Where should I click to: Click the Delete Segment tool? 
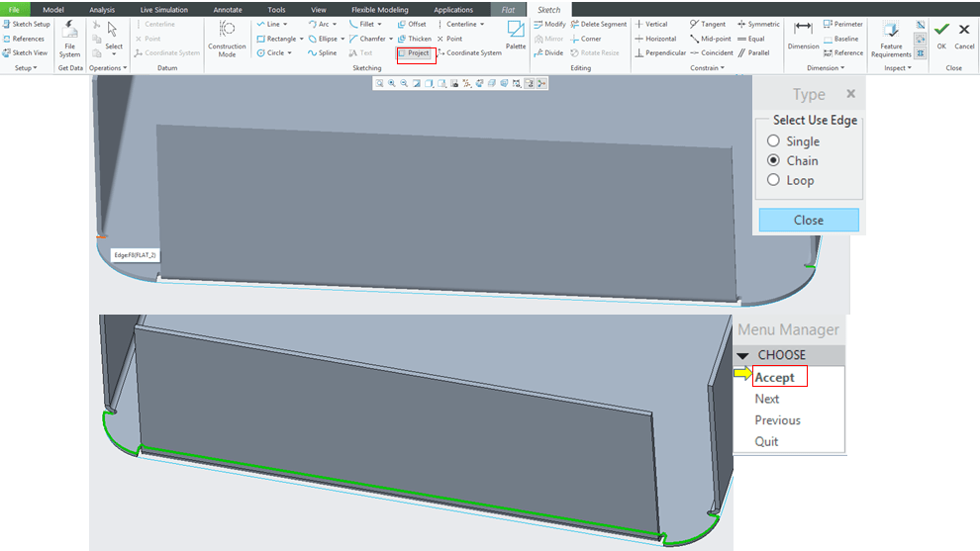pyautogui.click(x=599, y=24)
